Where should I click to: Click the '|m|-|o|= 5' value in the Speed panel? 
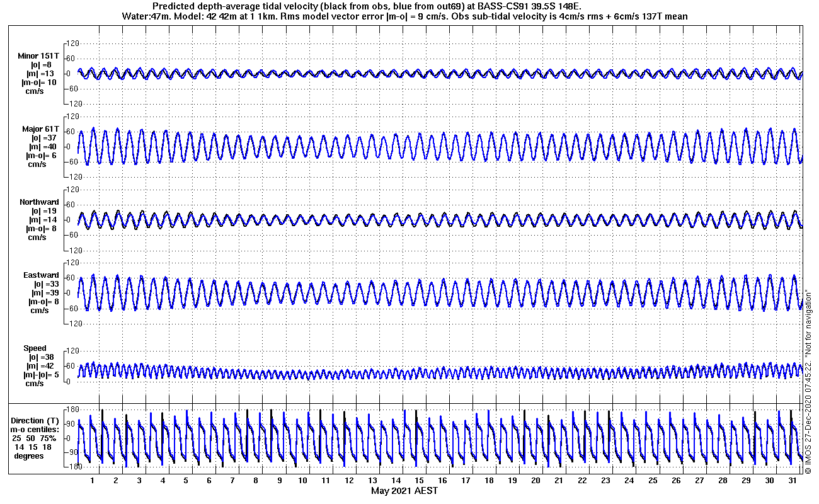coord(42,375)
